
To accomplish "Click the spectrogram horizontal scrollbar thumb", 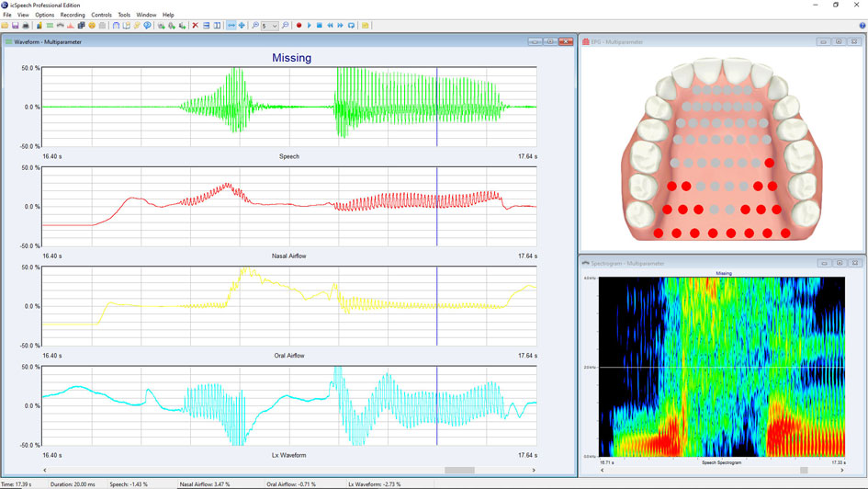I will tap(804, 470).
